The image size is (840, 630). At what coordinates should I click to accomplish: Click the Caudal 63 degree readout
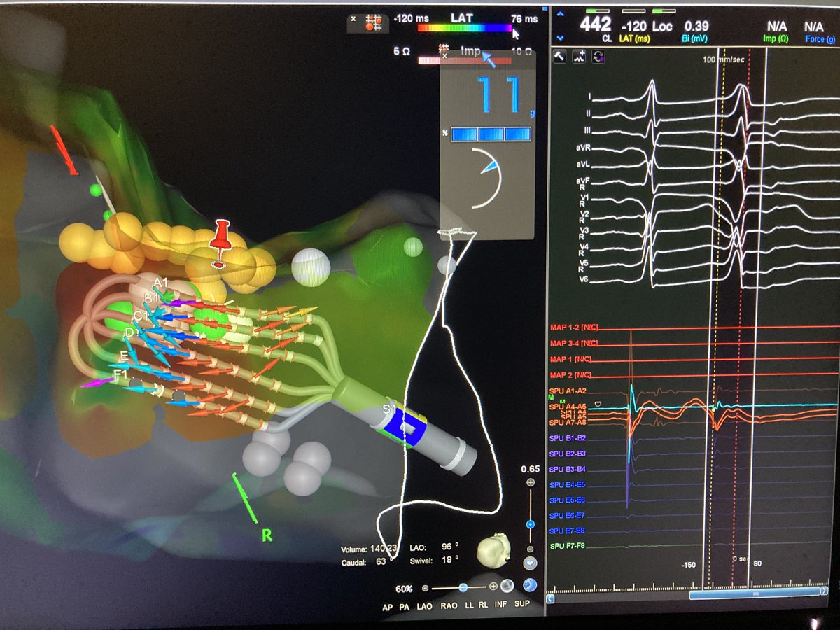tap(366, 561)
